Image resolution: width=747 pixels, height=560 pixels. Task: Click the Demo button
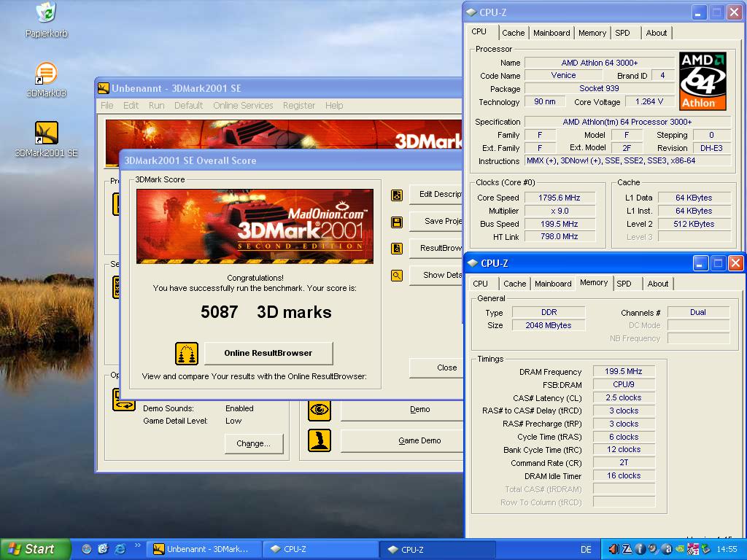coord(402,410)
